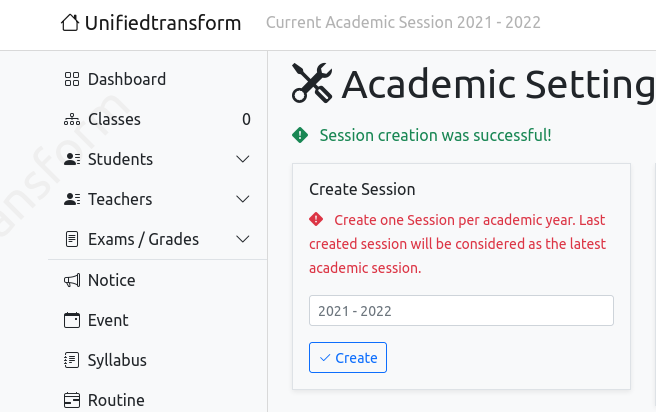Viewport: 656px width, 412px height.
Task: Expand the Students submenu chevron
Action: (242, 160)
